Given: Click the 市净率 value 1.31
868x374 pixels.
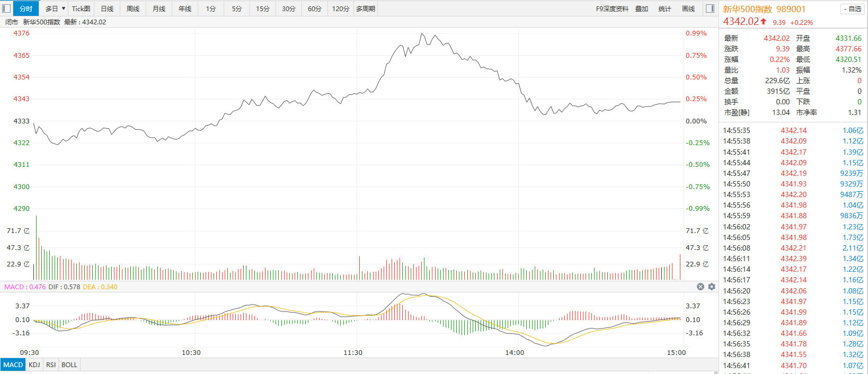Looking at the screenshot, I should pos(855,112).
